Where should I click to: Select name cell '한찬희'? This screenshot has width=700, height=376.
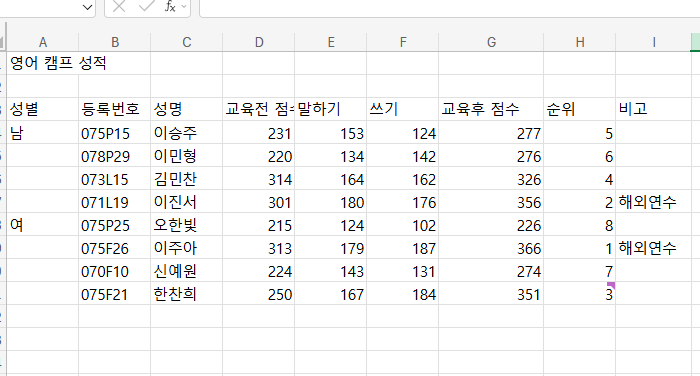(x=187, y=294)
